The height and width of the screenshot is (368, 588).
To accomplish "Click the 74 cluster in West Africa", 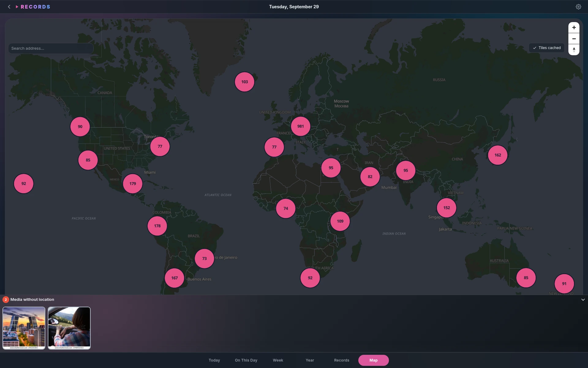I will 286,209.
